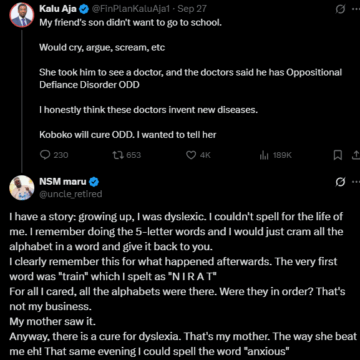Click the Grok icon on Kalu Aja's tweet
The height and width of the screenshot is (360, 360).
[340, 9]
